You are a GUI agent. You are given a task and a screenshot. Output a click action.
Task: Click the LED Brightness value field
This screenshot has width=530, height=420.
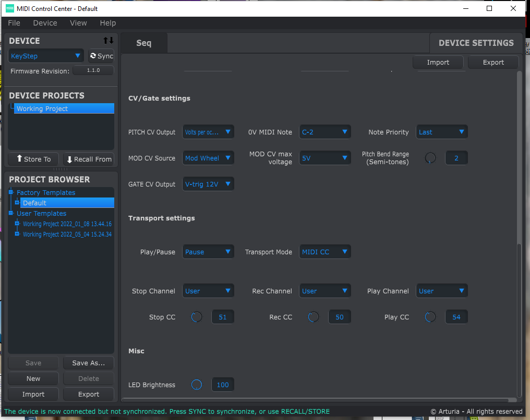point(223,385)
